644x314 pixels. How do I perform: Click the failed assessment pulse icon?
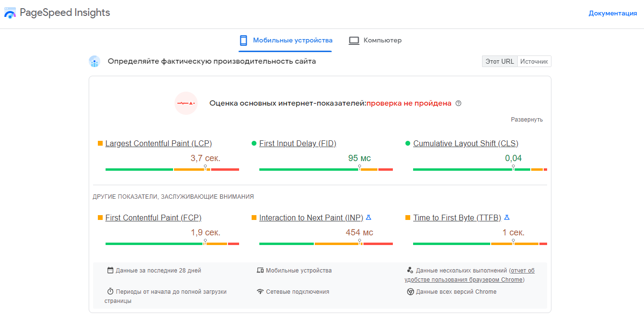click(186, 103)
